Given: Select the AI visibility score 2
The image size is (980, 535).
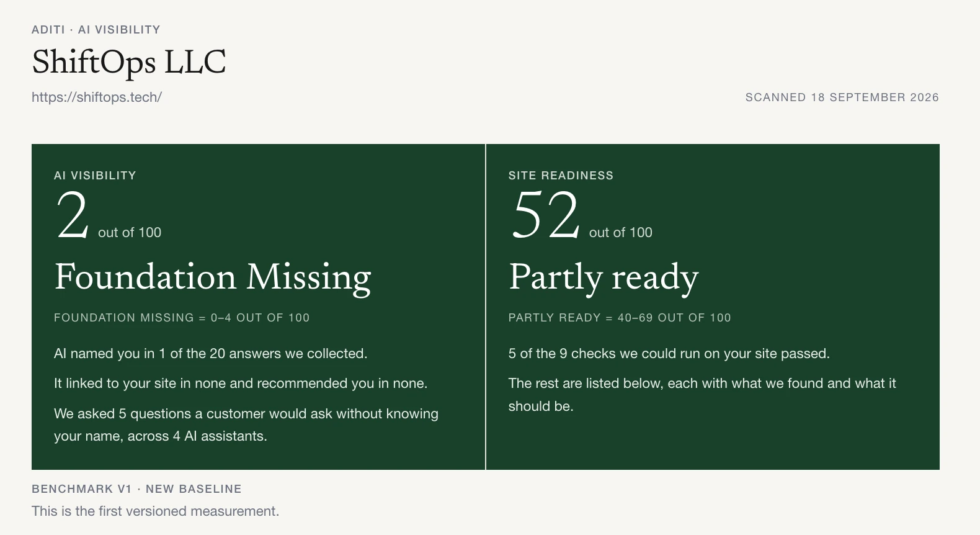Looking at the screenshot, I should tap(73, 215).
